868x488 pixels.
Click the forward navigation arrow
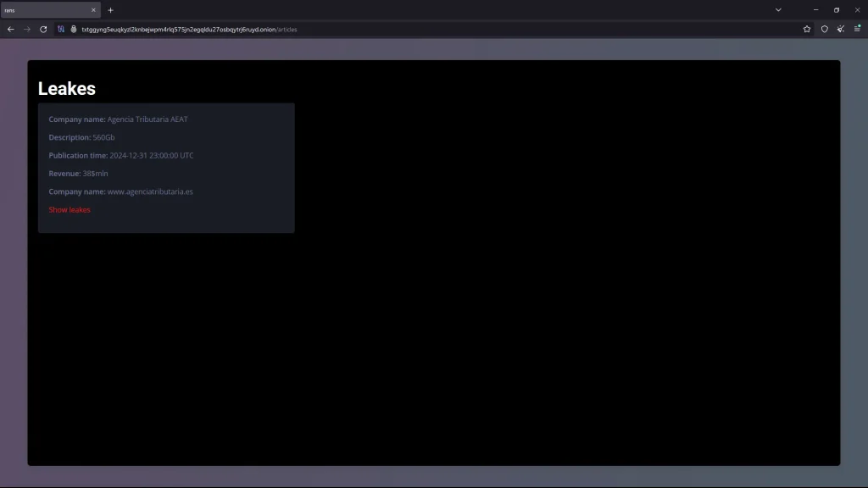pyautogui.click(x=27, y=29)
